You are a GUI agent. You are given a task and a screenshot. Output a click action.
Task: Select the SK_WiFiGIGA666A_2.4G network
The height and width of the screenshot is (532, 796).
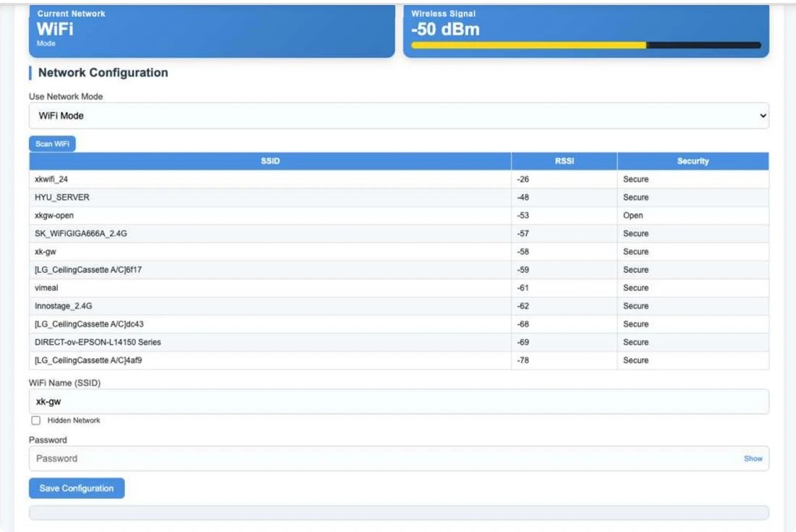(x=399, y=234)
